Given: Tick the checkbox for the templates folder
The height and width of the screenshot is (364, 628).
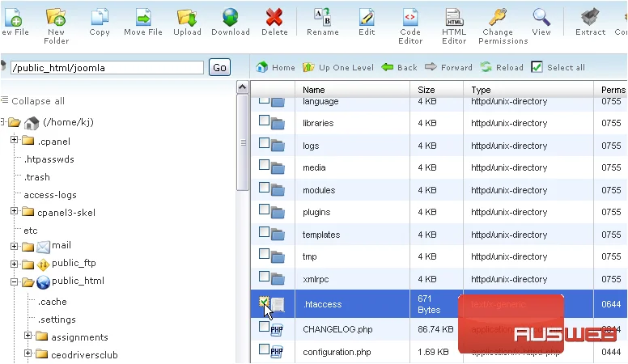Looking at the screenshot, I should tap(264, 232).
